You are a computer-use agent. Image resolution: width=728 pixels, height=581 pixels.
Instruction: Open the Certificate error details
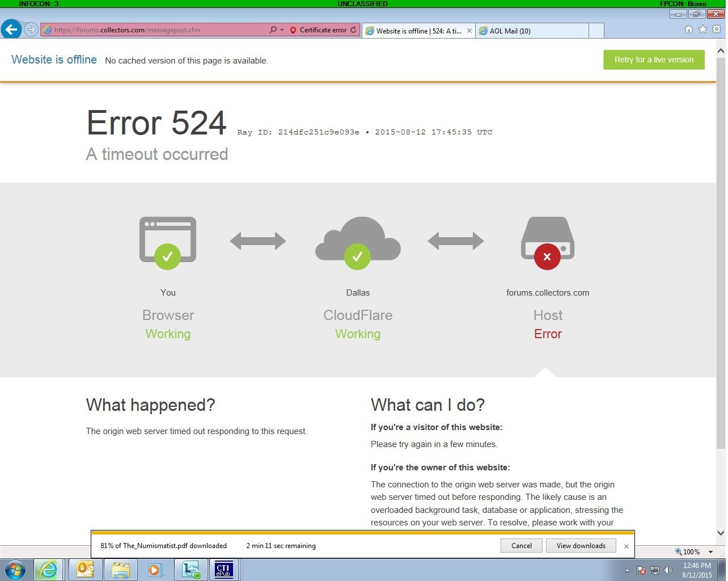coord(323,30)
